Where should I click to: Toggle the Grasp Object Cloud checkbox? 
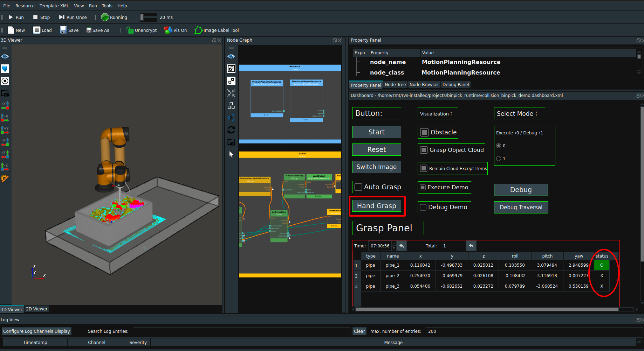tap(424, 150)
